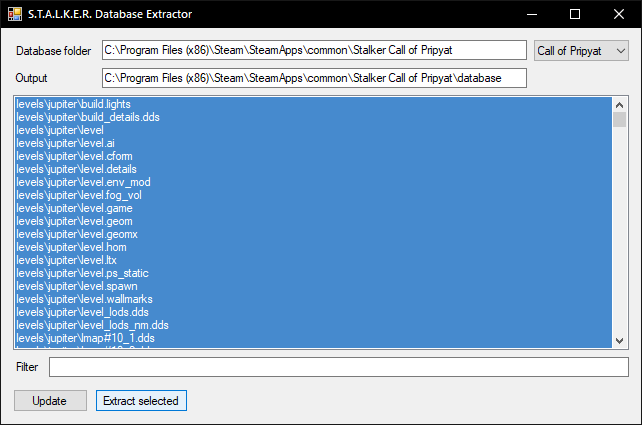Select the levels\jupiter\level entry
This screenshot has width=642, height=425.
(314, 130)
